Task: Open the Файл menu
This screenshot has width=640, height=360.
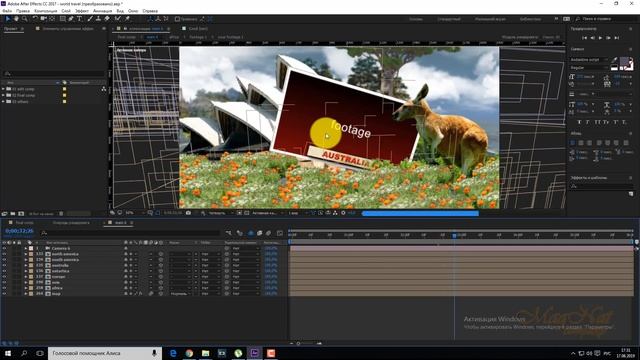Action: point(7,11)
